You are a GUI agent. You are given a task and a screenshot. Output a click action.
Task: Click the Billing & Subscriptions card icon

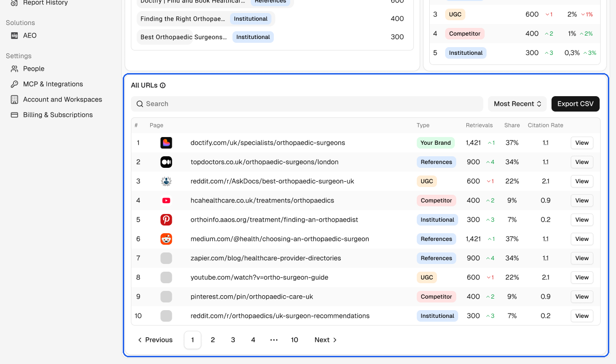pos(14,115)
